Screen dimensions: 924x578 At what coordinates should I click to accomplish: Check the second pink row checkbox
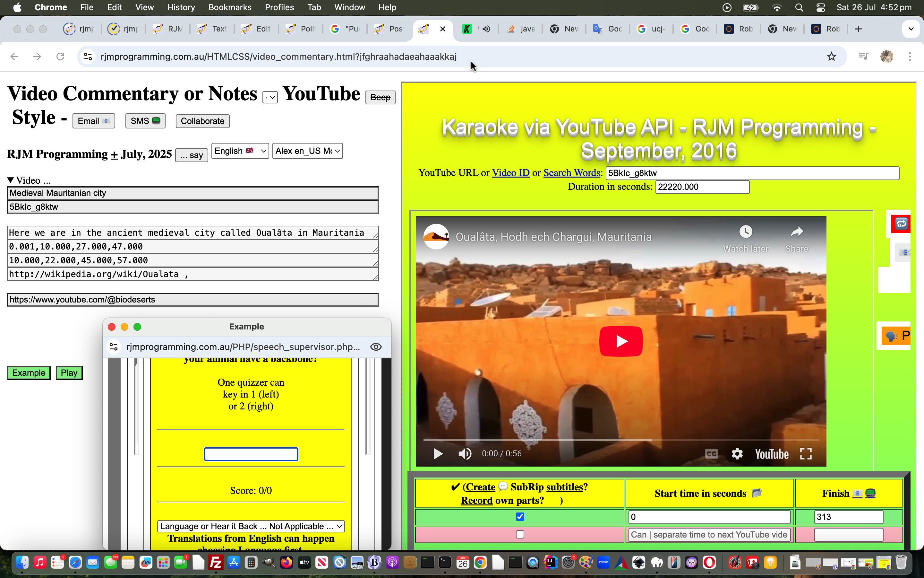[520, 534]
